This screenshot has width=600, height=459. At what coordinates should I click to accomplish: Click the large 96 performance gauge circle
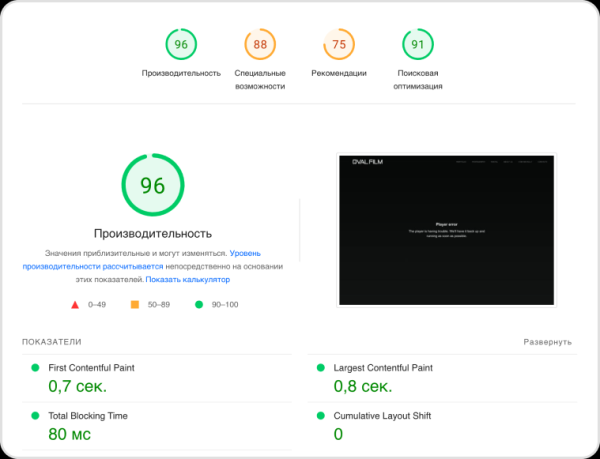tap(152, 186)
